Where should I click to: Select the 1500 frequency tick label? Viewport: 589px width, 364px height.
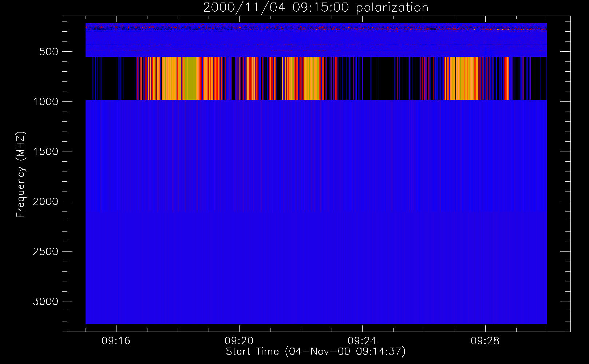click(x=46, y=151)
